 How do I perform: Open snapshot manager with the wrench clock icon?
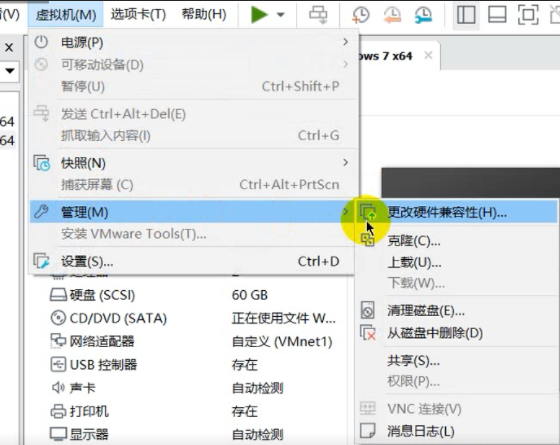click(423, 15)
